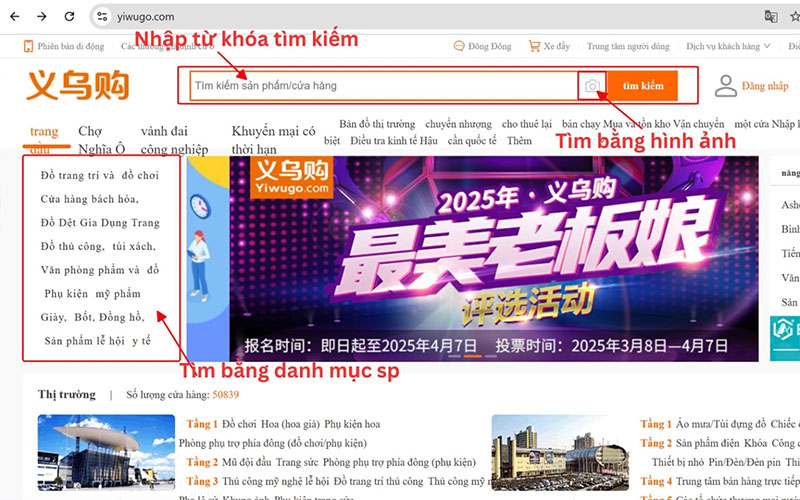Click Tầng 1 Đồ chơi link

point(240,424)
